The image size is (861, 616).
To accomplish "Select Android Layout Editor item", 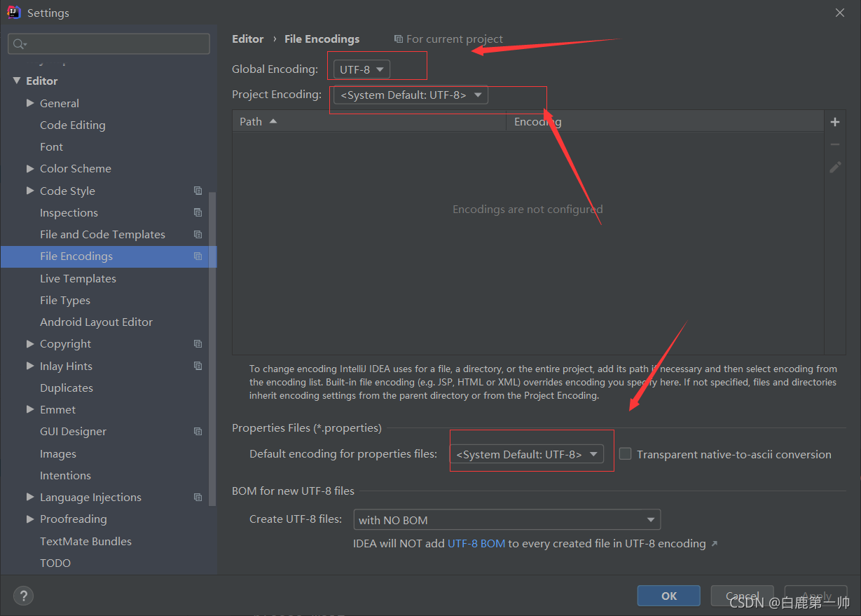I will pos(96,322).
